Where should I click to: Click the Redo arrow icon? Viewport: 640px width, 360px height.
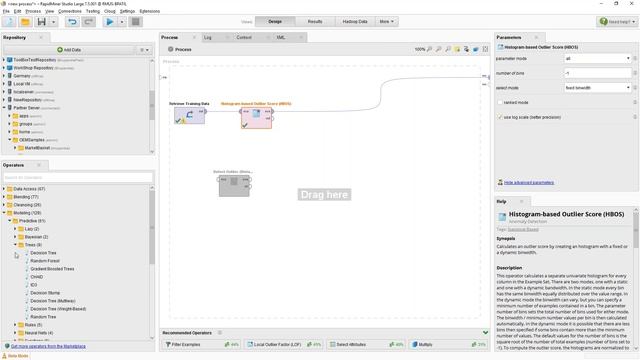88,22
